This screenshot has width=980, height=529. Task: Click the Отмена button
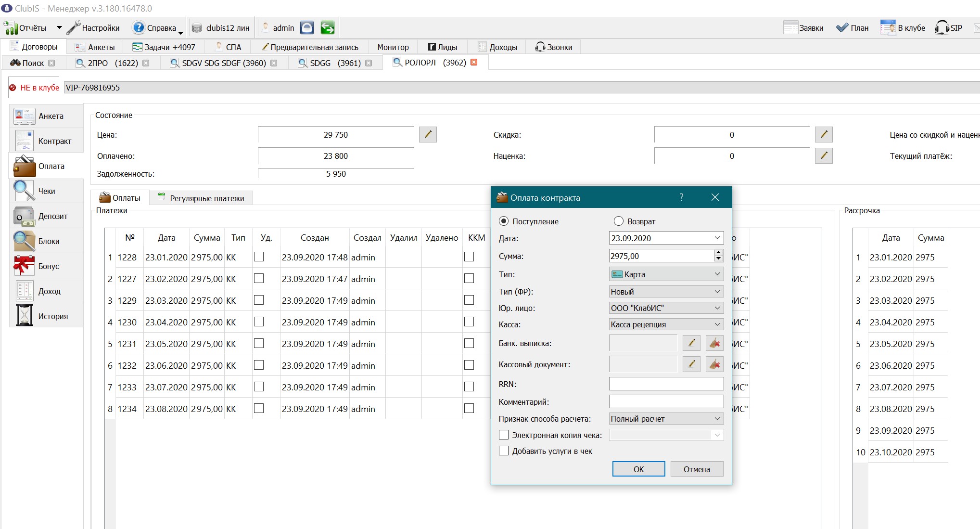[696, 469]
